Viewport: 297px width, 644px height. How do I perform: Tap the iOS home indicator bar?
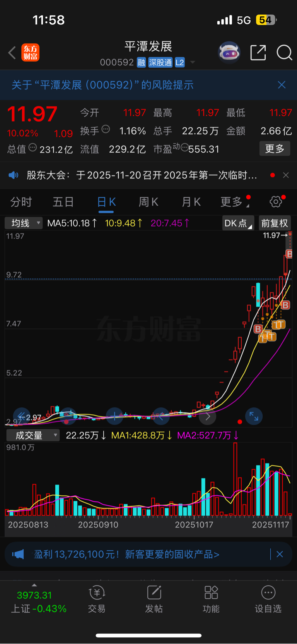[148, 635]
